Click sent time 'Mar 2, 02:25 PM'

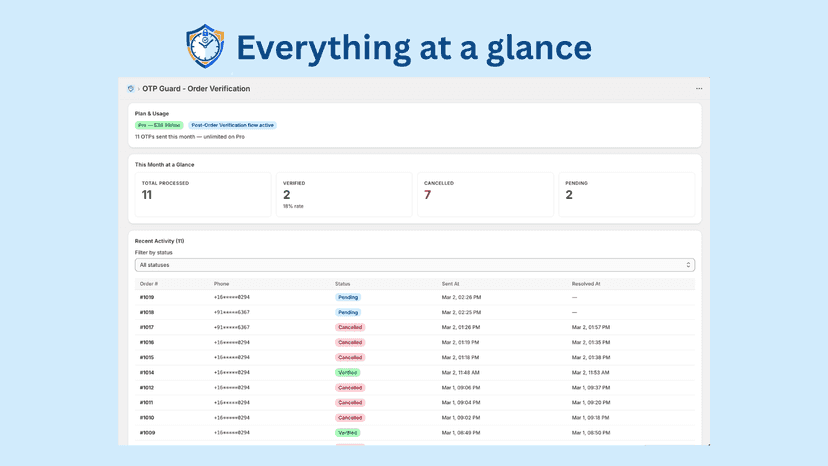pyautogui.click(x=462, y=312)
